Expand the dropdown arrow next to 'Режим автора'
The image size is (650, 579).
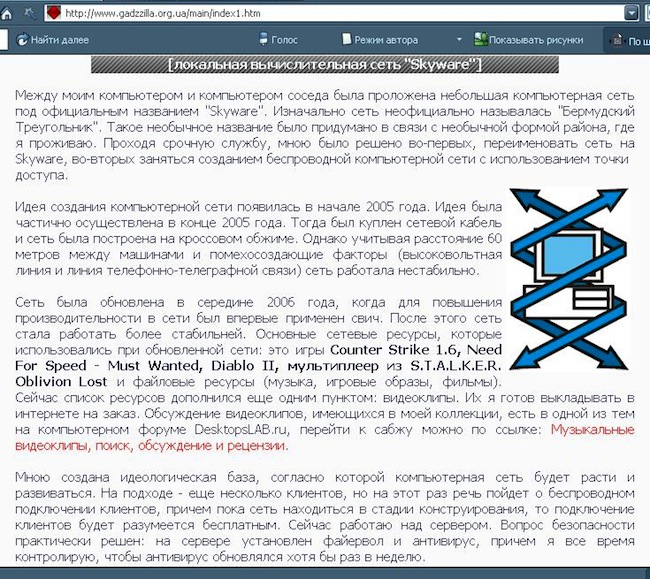pos(459,40)
